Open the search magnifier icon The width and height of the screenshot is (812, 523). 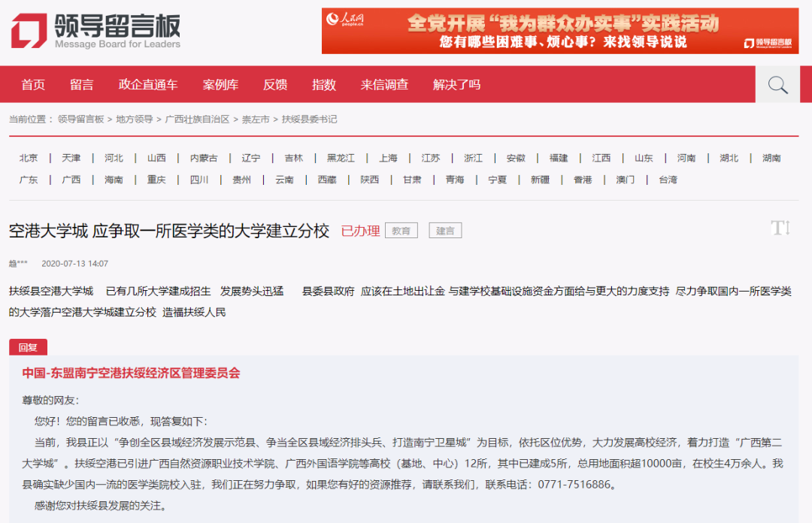(x=777, y=84)
